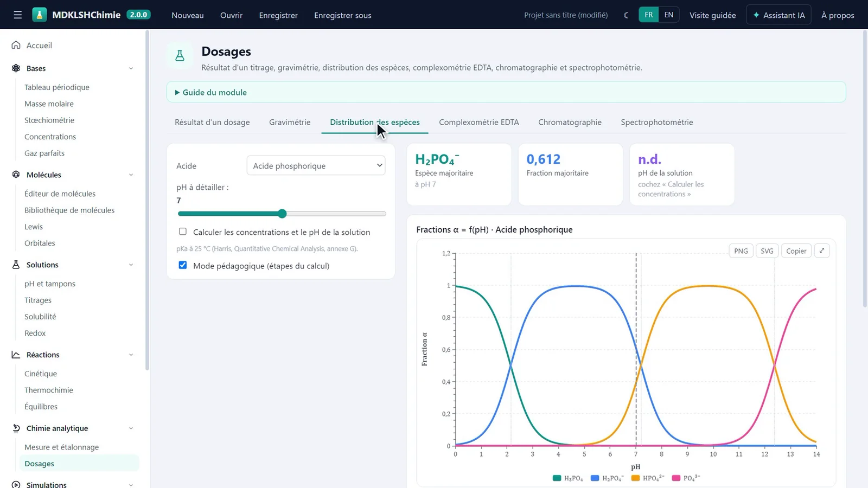Click the Copier chart button
This screenshot has width=868, height=488.
click(796, 251)
